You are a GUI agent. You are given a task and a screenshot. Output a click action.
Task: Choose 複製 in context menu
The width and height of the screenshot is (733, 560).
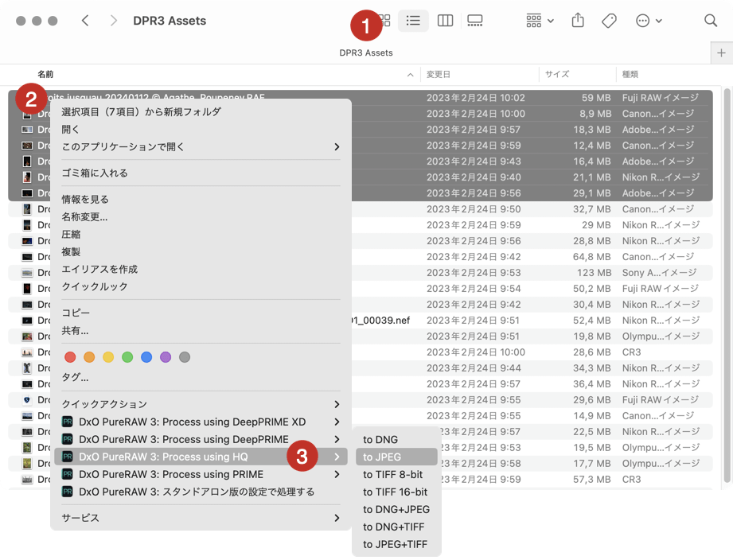pyautogui.click(x=71, y=251)
